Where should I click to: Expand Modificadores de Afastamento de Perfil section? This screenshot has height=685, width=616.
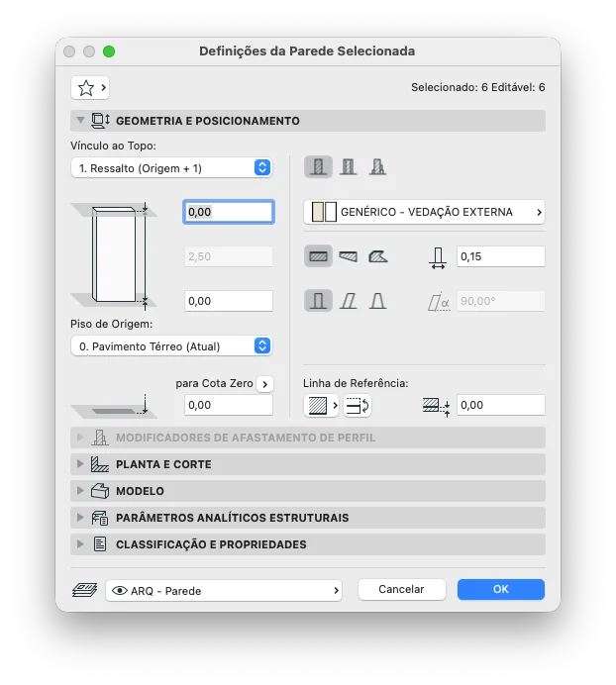click(80, 438)
